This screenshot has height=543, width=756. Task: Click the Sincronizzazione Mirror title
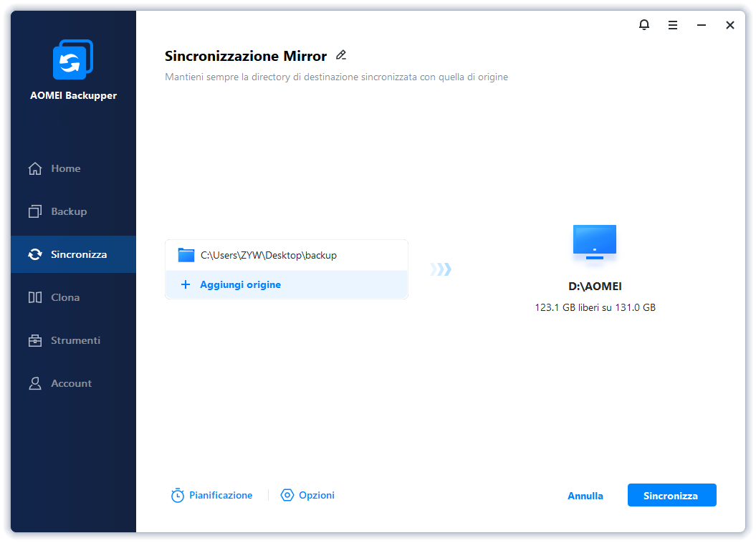(x=246, y=56)
